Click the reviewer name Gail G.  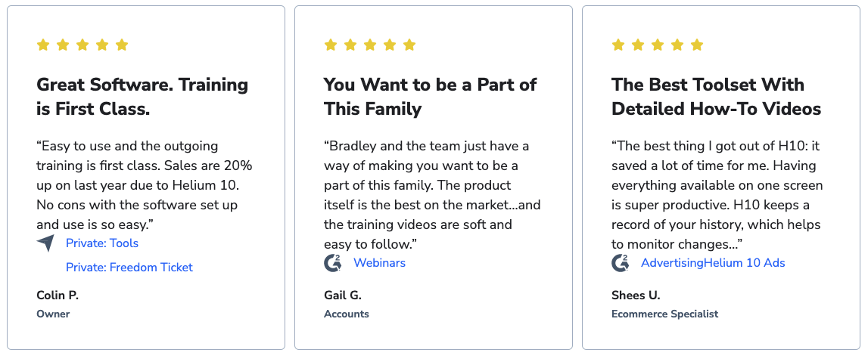pyautogui.click(x=343, y=295)
